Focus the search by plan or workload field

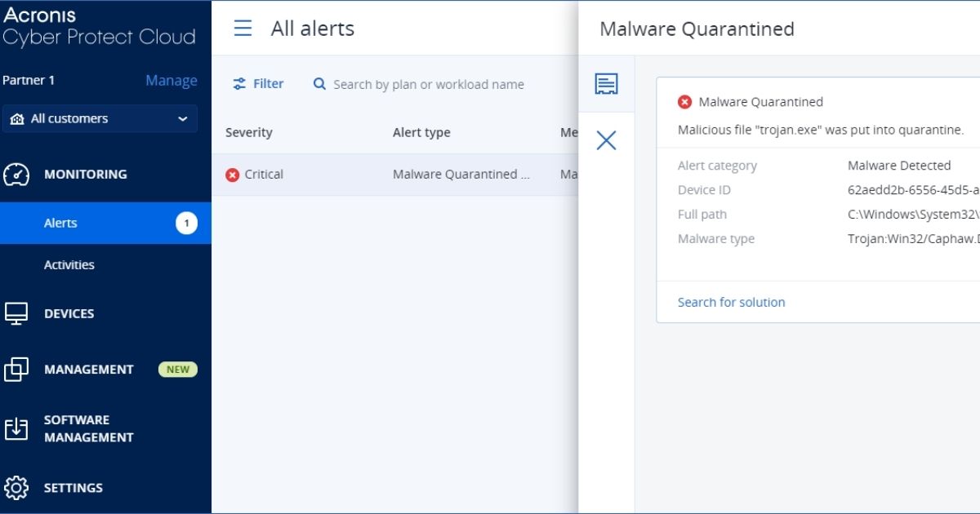[x=428, y=85]
